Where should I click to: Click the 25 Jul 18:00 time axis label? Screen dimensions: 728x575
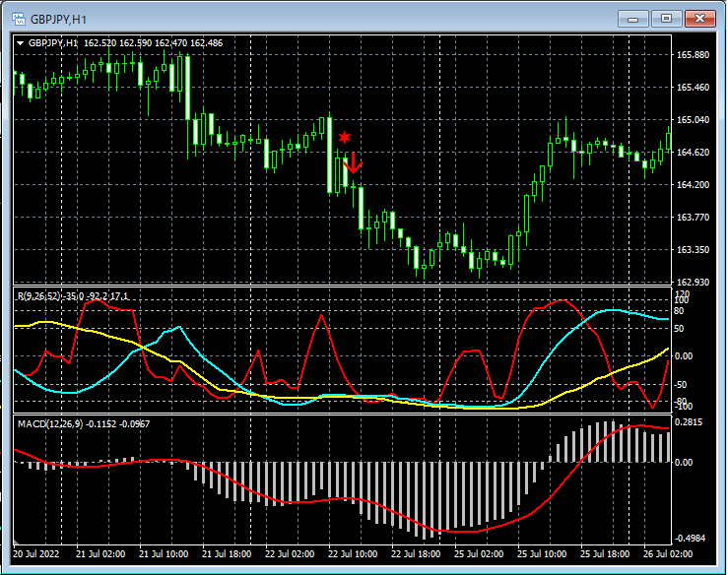coord(605,554)
